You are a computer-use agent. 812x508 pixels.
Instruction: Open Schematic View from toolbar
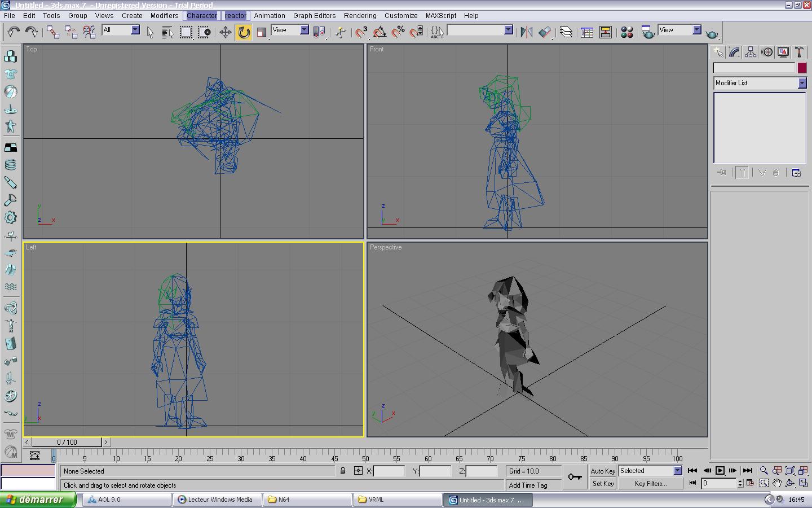[606, 32]
